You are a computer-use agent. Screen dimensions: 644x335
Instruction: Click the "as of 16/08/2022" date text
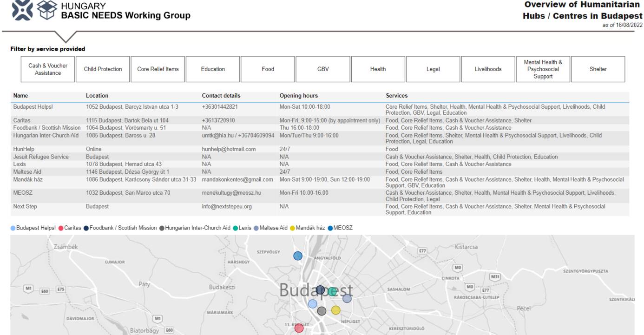click(623, 25)
